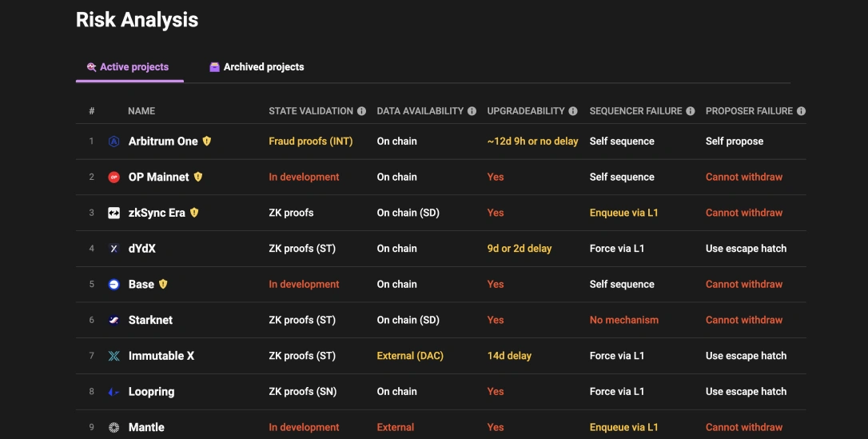This screenshot has width=868, height=439.
Task: Switch to the Active projects tab
Action: 128,67
